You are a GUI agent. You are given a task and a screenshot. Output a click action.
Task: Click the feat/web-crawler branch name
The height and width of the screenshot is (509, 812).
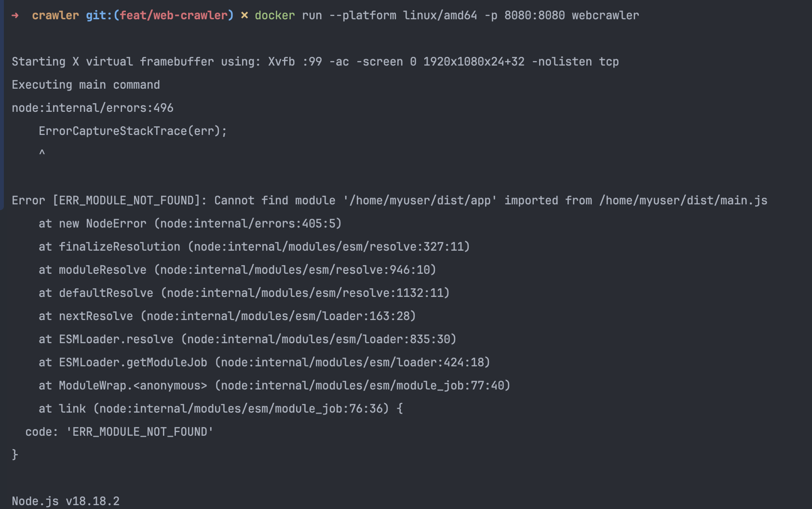(x=174, y=15)
